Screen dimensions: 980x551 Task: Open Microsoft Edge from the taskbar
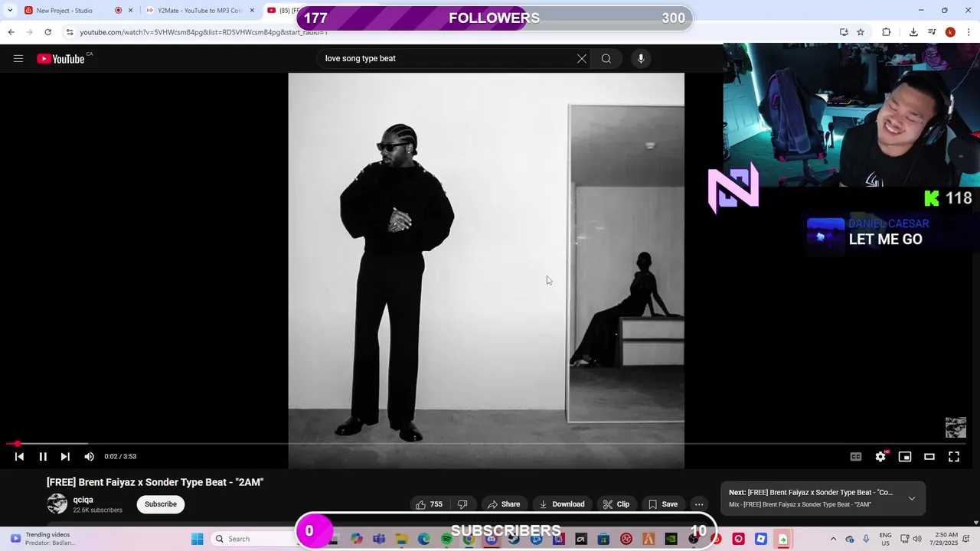click(423, 539)
